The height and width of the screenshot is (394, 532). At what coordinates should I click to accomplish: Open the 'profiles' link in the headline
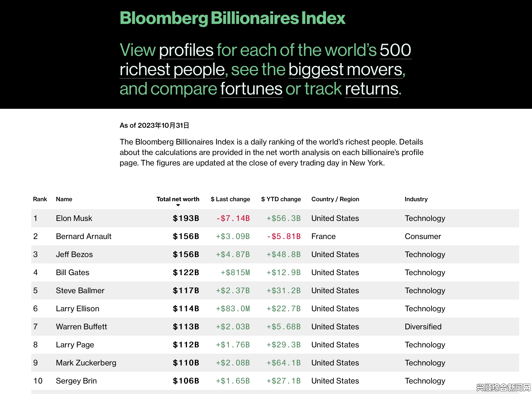tap(186, 50)
